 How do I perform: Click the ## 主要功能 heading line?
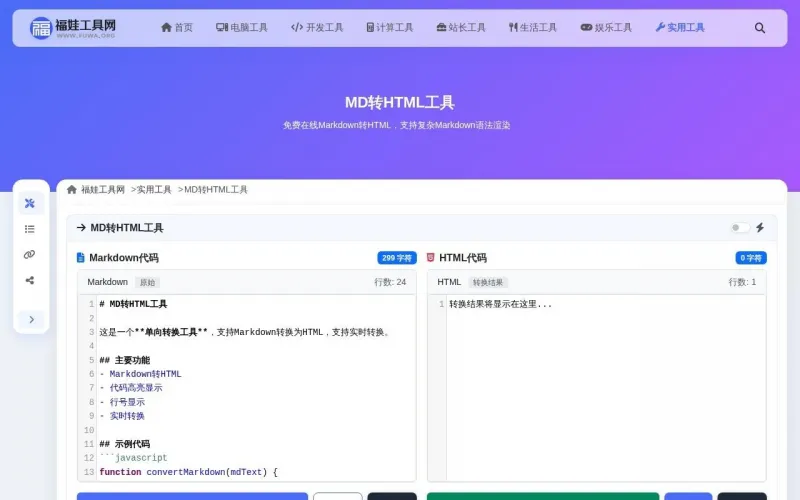[125, 360]
